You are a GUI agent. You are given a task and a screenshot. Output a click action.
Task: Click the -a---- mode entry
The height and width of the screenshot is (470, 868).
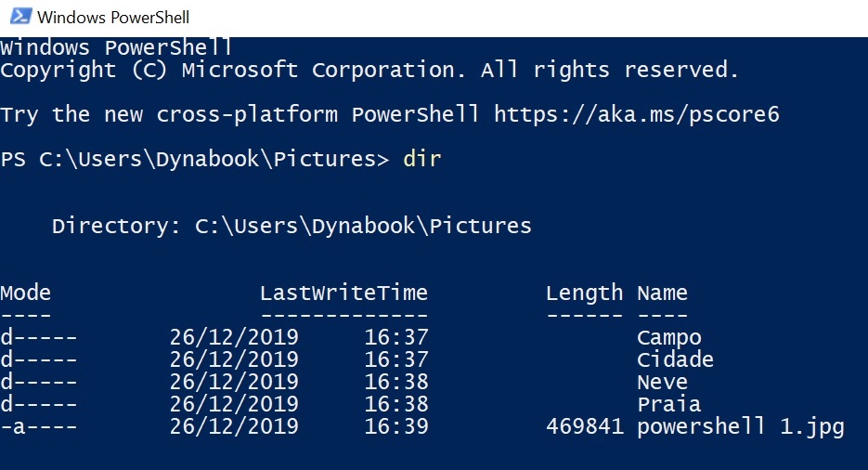39,426
